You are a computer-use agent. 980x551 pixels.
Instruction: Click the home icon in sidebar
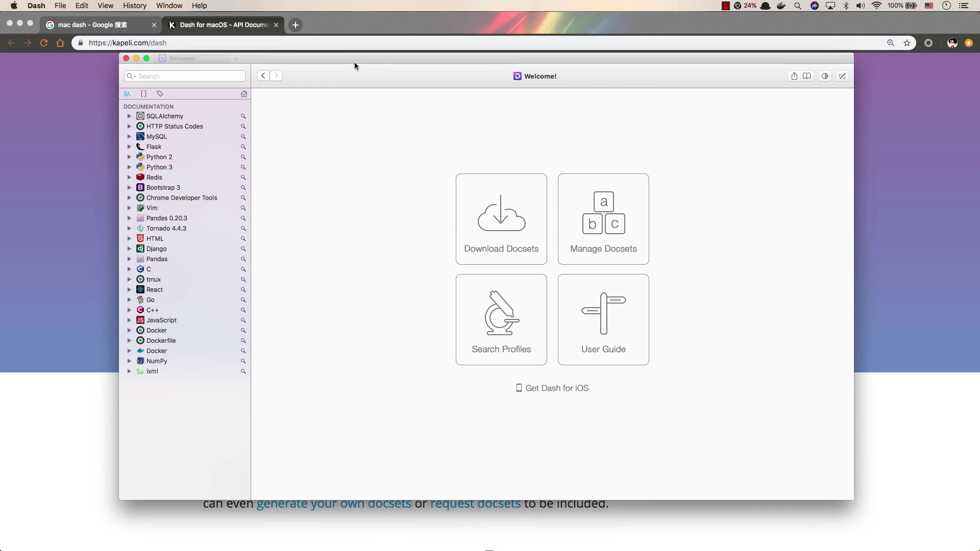coord(244,94)
